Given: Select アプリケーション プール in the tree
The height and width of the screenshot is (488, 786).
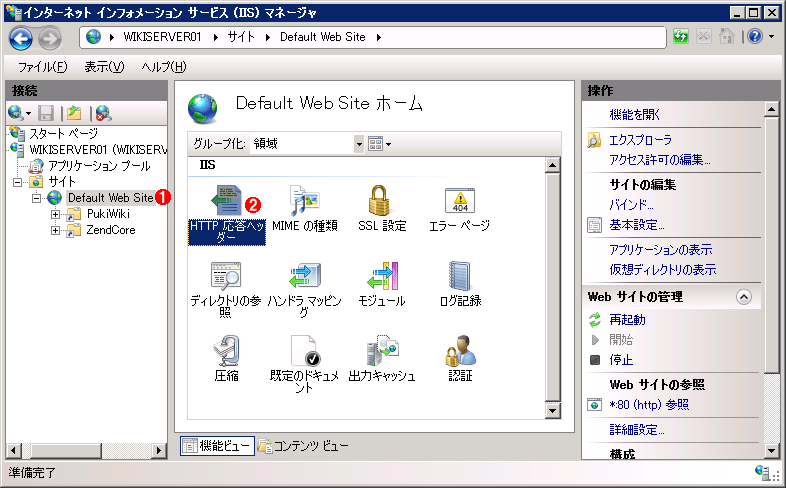Looking at the screenshot, I should [x=99, y=165].
